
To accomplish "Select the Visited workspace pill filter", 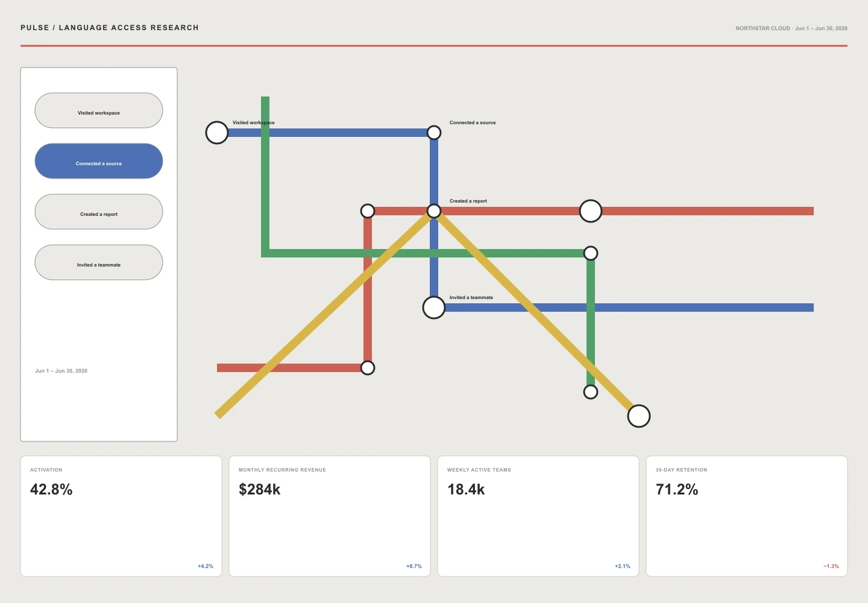I will pos(99,110).
